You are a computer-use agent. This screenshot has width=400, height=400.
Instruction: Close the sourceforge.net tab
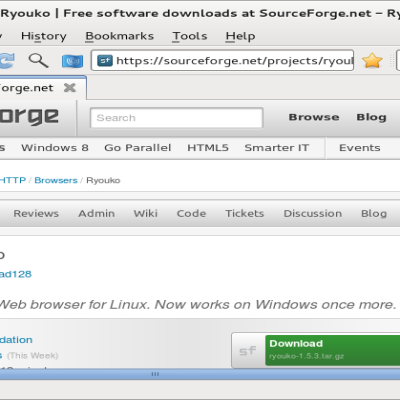pos(70,88)
